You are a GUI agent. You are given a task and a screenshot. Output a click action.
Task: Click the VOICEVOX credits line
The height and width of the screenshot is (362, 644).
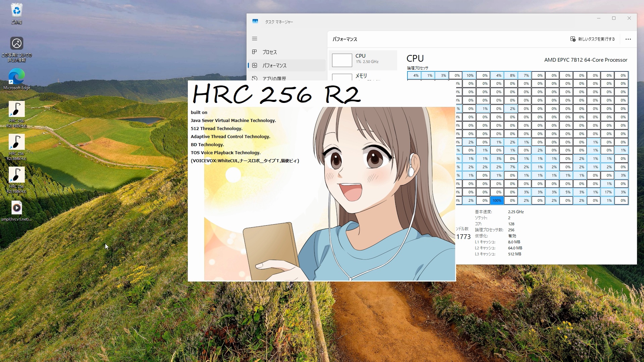tap(245, 161)
